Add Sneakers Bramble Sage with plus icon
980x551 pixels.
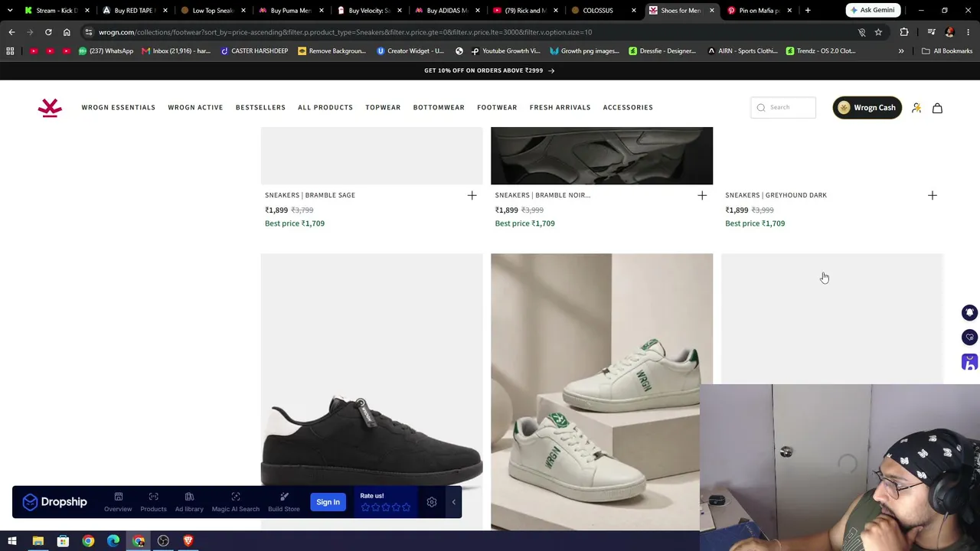(472, 195)
